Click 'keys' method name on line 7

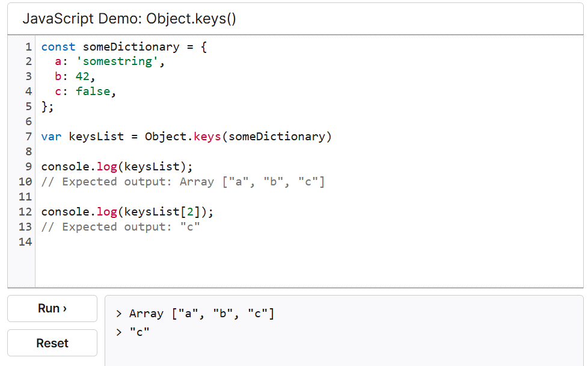[x=207, y=137]
